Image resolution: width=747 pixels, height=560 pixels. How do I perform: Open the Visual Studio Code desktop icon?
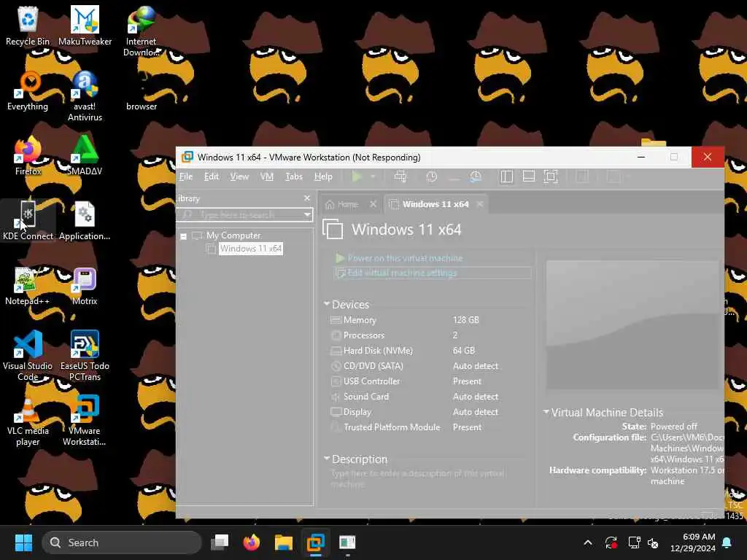[28, 355]
